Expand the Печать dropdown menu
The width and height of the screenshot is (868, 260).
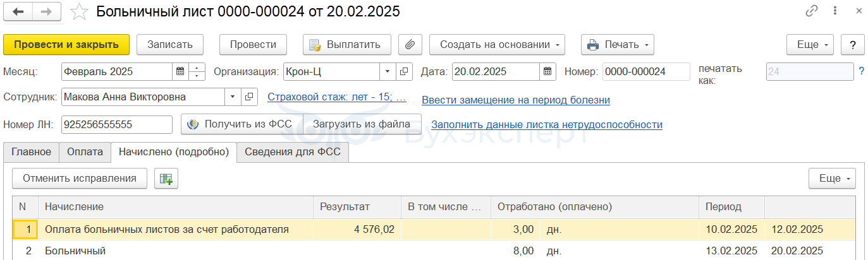618,45
